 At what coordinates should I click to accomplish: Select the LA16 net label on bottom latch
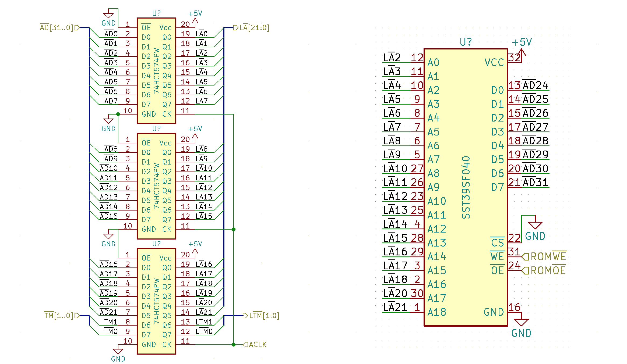204,264
